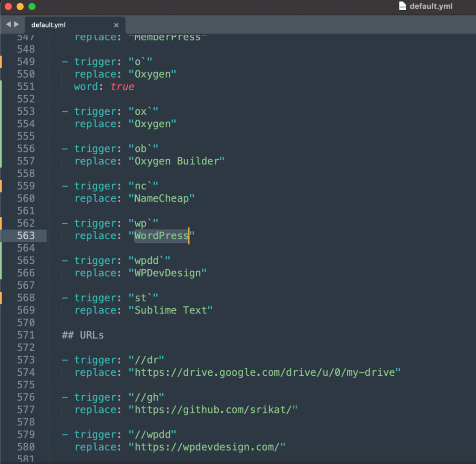The height and width of the screenshot is (464, 476).
Task: Click the YAML file icon in title bar
Action: (x=402, y=6)
